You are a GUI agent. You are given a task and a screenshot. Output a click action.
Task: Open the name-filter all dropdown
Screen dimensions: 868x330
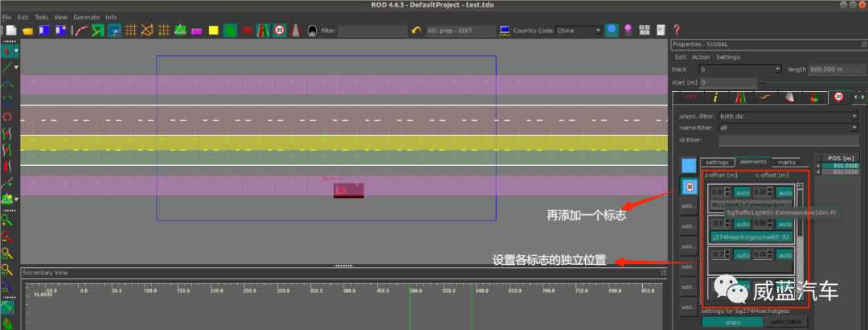coord(787,128)
